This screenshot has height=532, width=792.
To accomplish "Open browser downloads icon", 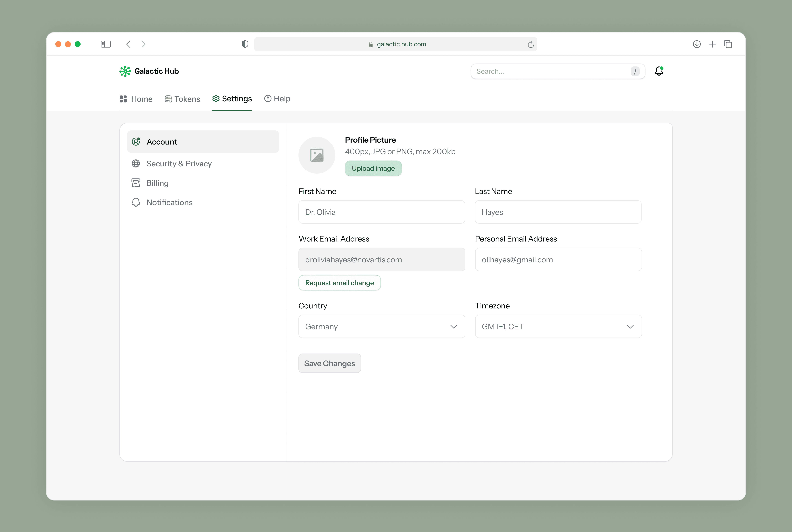I will click(697, 44).
